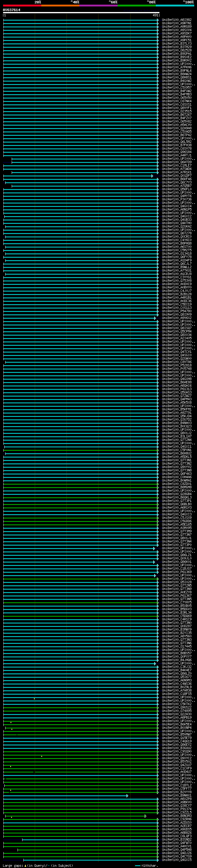197x868 pixels.
Task: Click the UniRef100_A7PKH6 label
Action: pyautogui.click(x=177, y=67)
